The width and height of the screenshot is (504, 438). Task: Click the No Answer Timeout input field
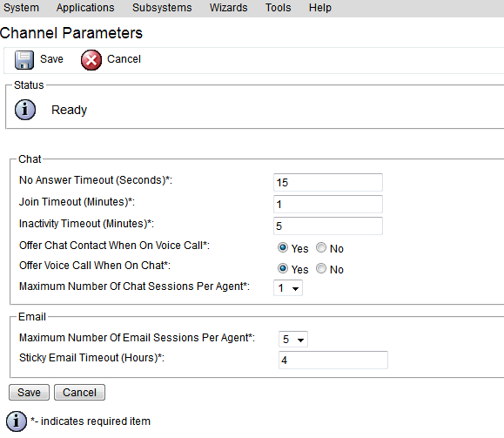click(x=328, y=182)
